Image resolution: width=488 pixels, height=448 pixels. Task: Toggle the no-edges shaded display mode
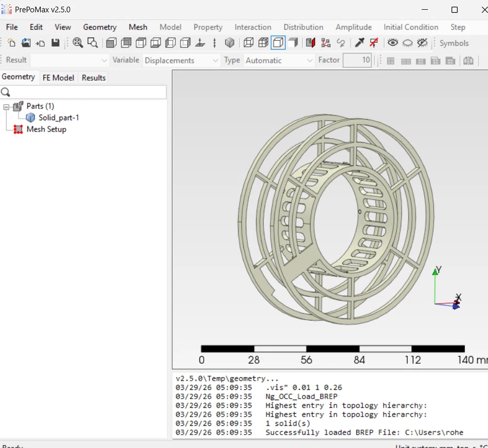(x=293, y=43)
